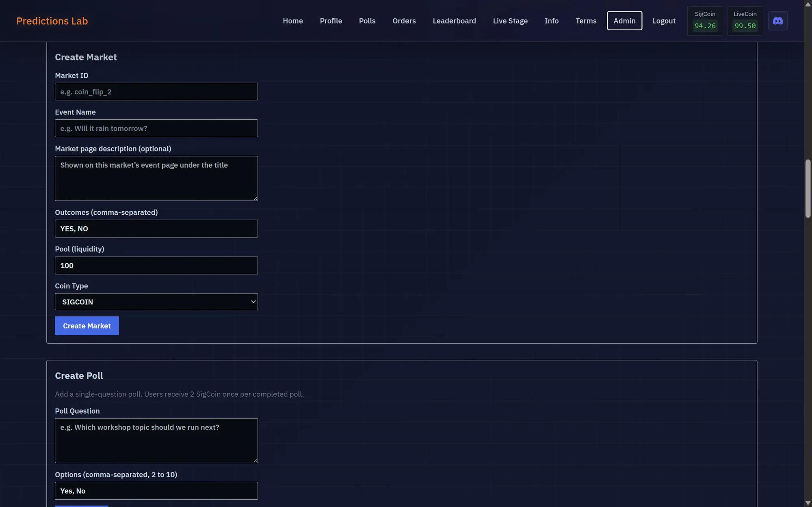812x507 pixels.
Task: View the Leaderboard
Action: (x=454, y=21)
